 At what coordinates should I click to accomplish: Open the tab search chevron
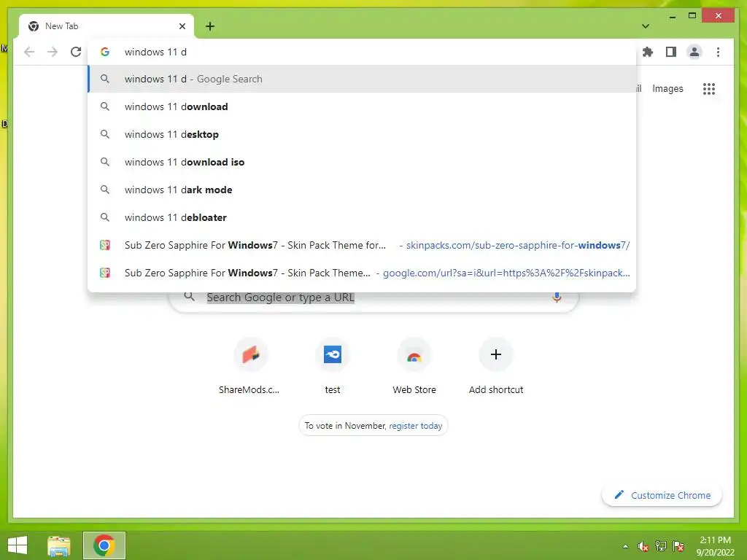645,26
